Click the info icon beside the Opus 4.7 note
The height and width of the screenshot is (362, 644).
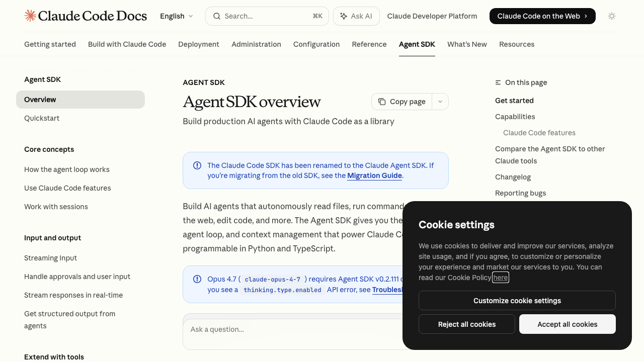197,279
